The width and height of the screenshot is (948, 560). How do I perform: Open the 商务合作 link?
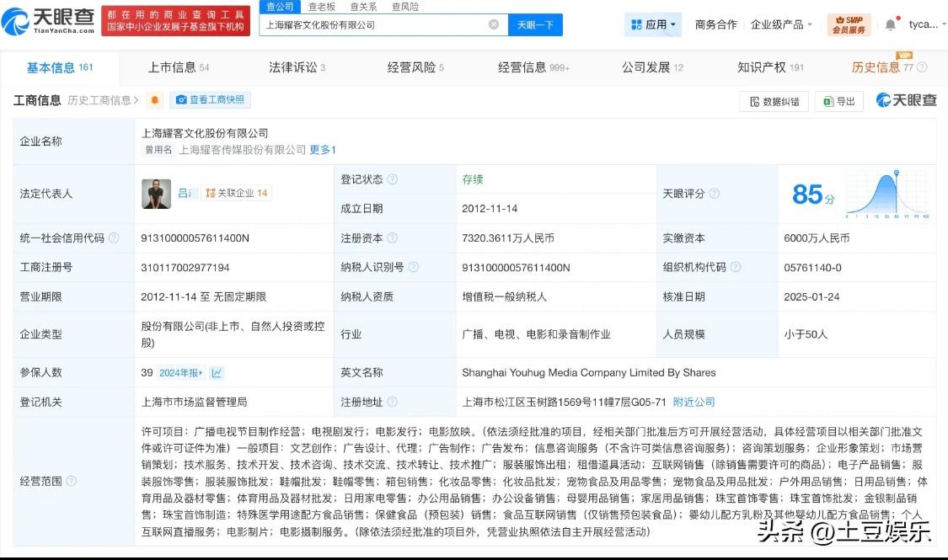[715, 24]
